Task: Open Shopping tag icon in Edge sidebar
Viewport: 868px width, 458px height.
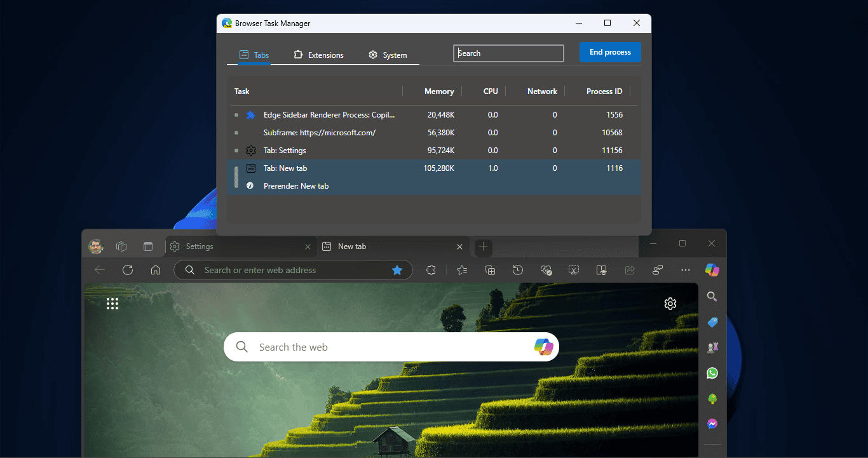Action: click(x=712, y=322)
